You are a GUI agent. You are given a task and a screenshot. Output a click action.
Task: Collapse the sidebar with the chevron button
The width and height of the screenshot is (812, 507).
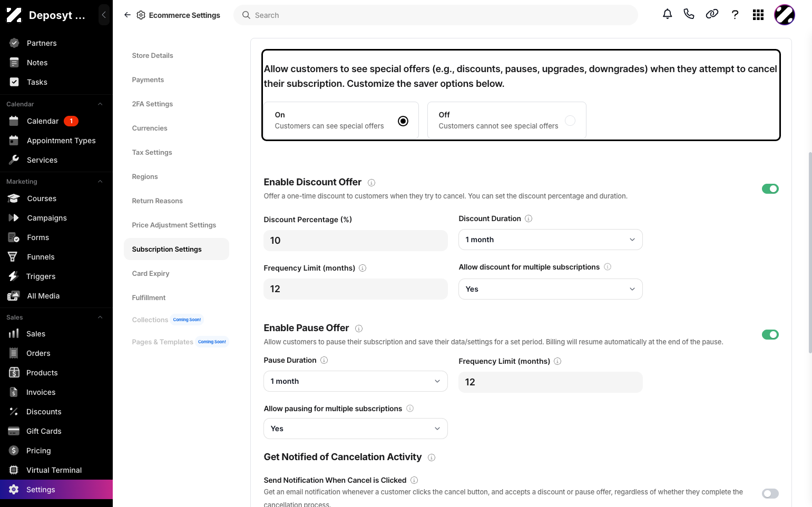[x=104, y=15]
